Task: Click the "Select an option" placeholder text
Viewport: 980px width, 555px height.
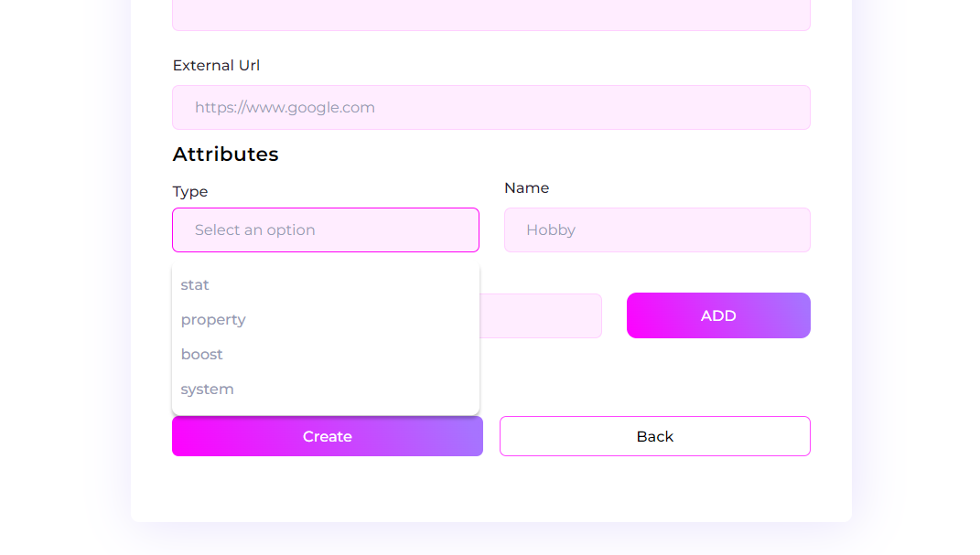Action: click(254, 230)
